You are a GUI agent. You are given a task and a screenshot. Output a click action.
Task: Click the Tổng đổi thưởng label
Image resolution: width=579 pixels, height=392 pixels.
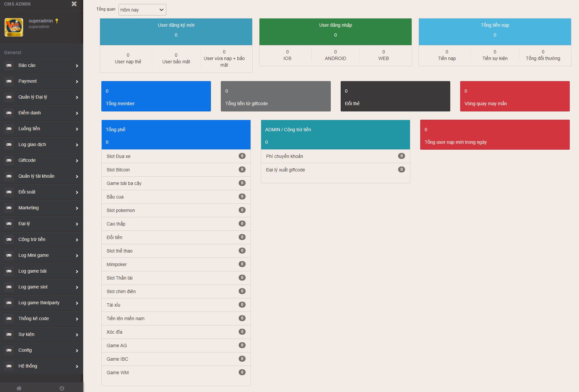coord(543,58)
